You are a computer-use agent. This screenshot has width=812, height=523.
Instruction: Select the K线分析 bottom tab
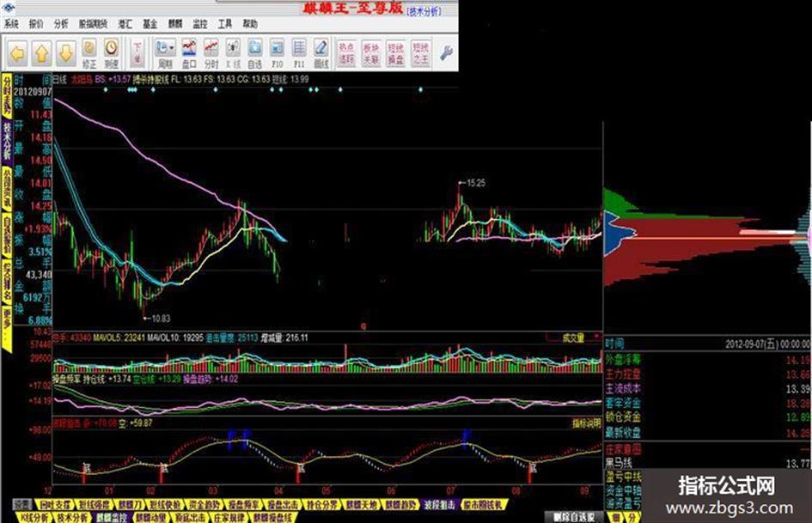pyautogui.click(x=34, y=517)
